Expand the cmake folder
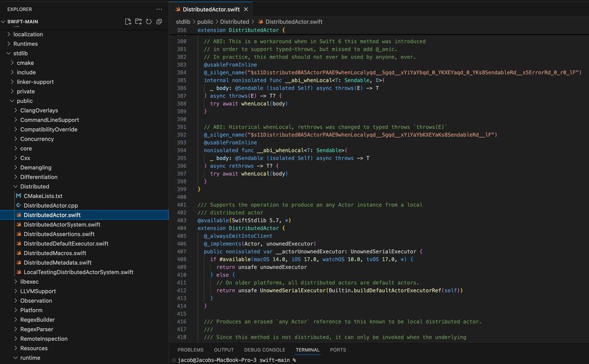The width and height of the screenshot is (589, 364). [12, 63]
